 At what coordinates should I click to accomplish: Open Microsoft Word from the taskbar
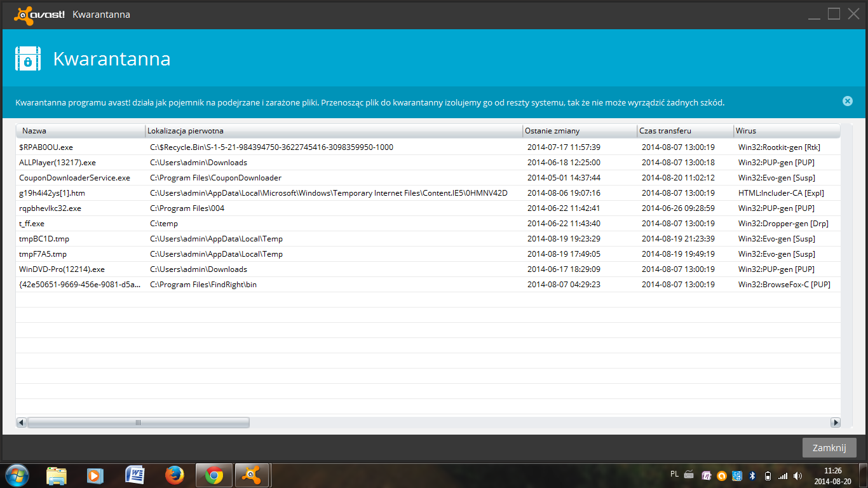coord(135,475)
